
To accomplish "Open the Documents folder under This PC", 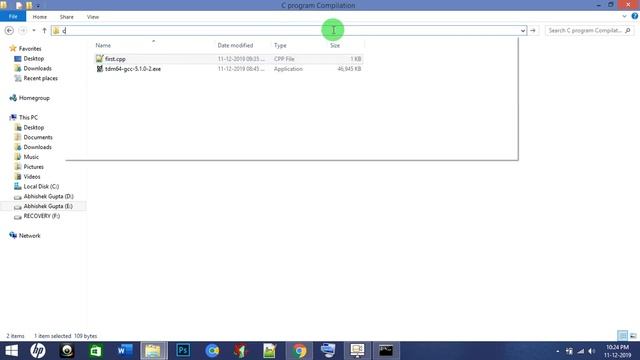I will (38, 137).
